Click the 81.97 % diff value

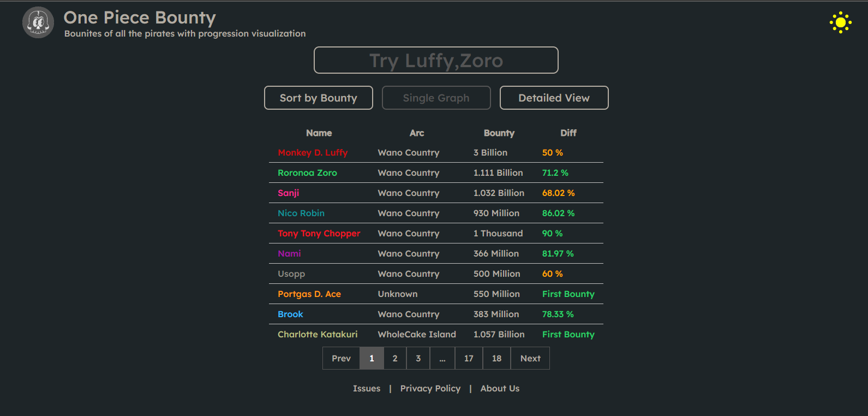click(558, 254)
